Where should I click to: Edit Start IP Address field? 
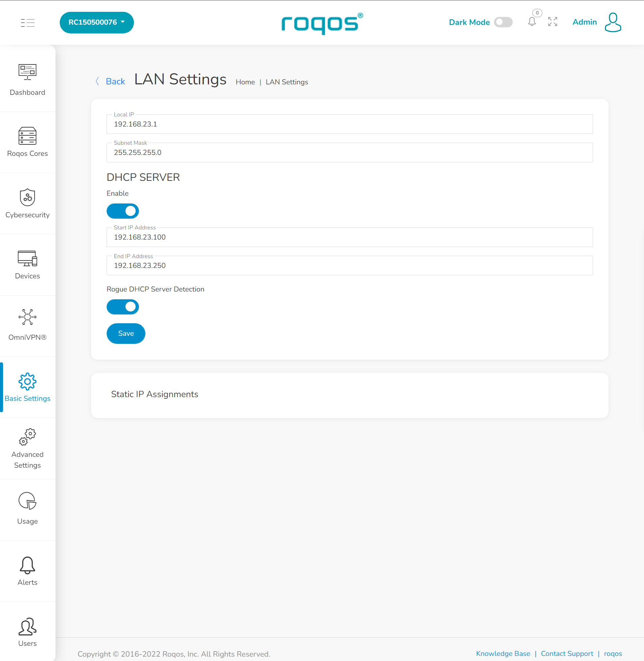[349, 237]
